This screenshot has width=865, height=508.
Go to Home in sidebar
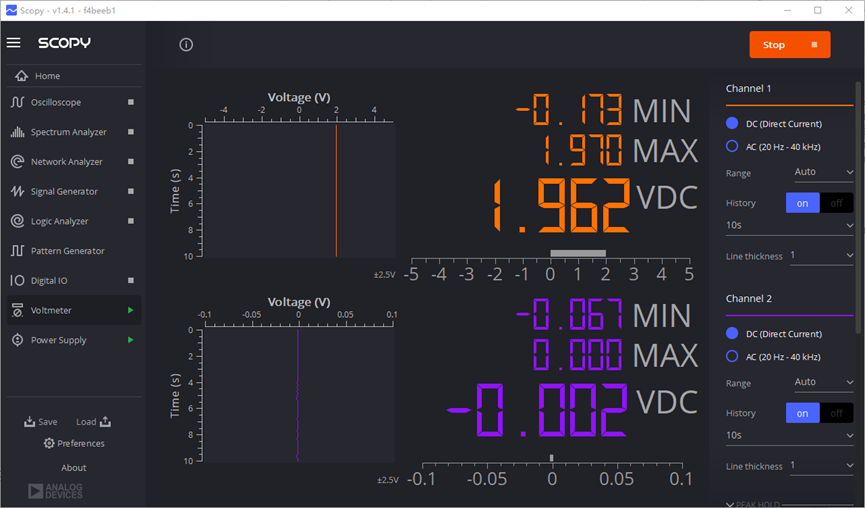pyautogui.click(x=74, y=76)
